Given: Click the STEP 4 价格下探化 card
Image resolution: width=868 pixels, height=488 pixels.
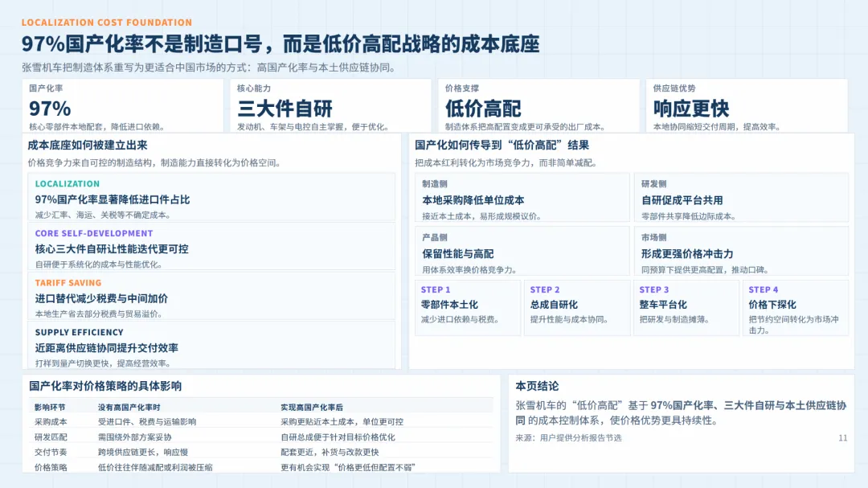Looking at the screenshot, I should coord(796,307).
